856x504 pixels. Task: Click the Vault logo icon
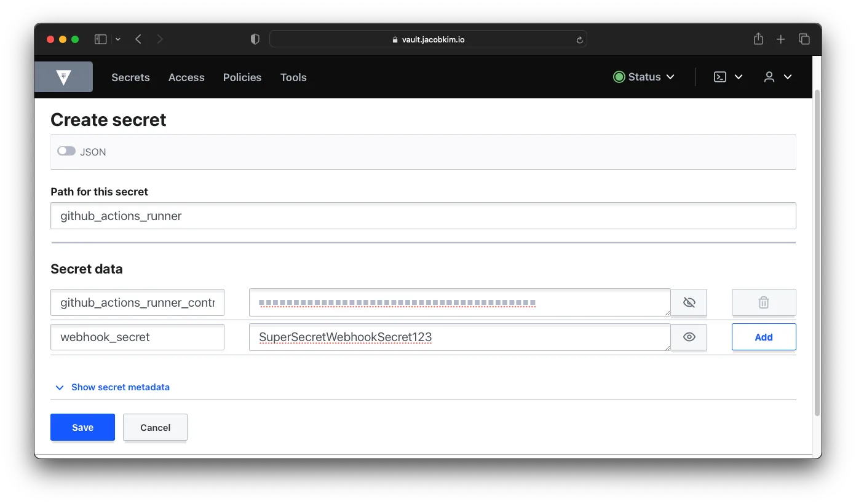(64, 77)
